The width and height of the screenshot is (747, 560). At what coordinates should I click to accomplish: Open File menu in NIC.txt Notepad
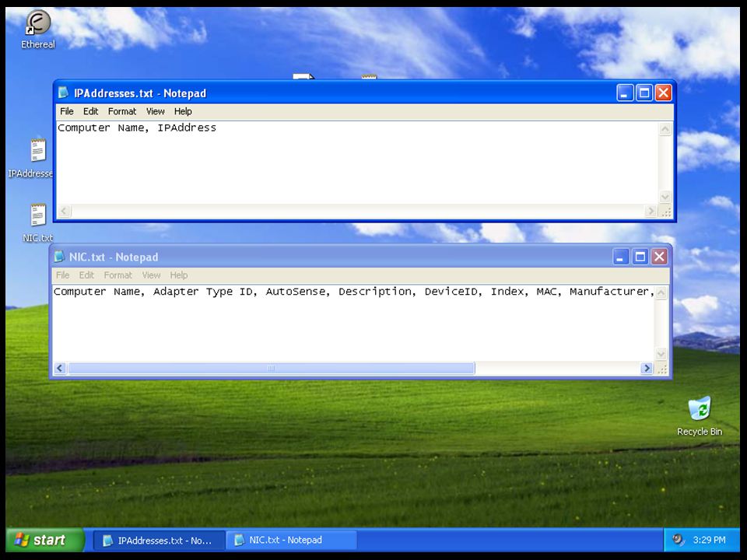62,275
